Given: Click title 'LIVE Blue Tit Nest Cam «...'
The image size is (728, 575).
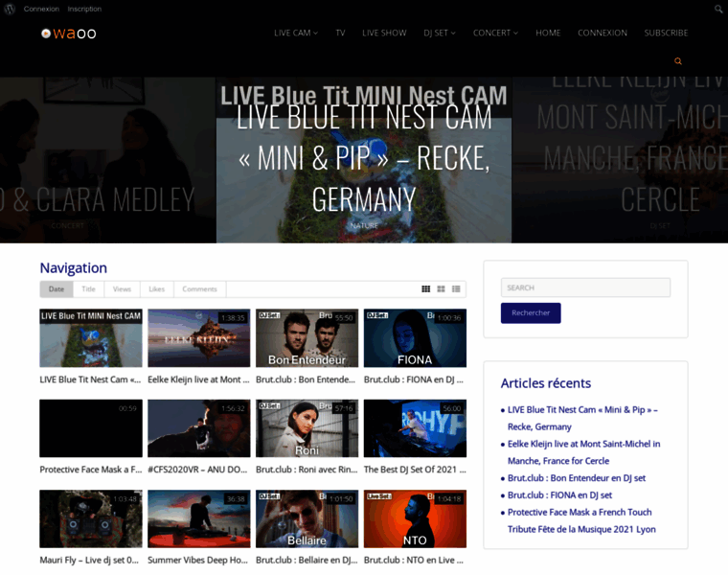Looking at the screenshot, I should click(x=90, y=379).
